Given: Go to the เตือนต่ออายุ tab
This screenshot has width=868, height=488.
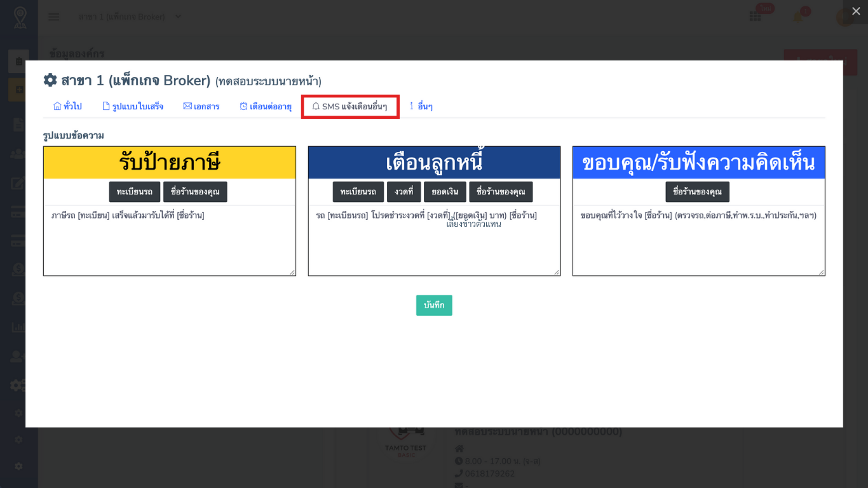Looking at the screenshot, I should tap(266, 106).
